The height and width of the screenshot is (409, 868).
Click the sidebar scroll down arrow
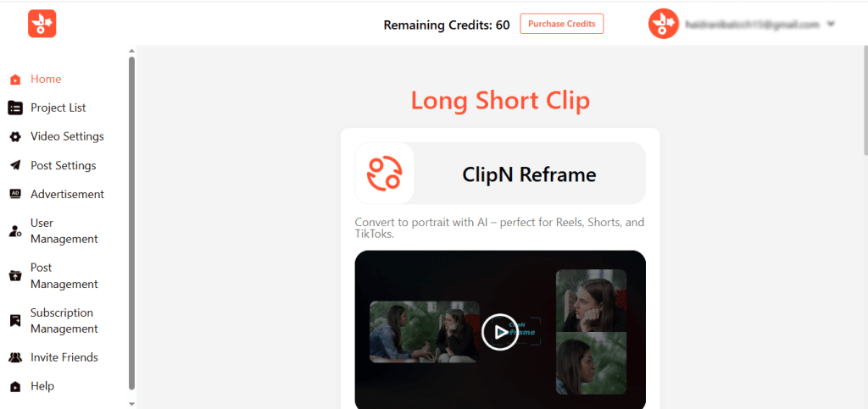131,403
